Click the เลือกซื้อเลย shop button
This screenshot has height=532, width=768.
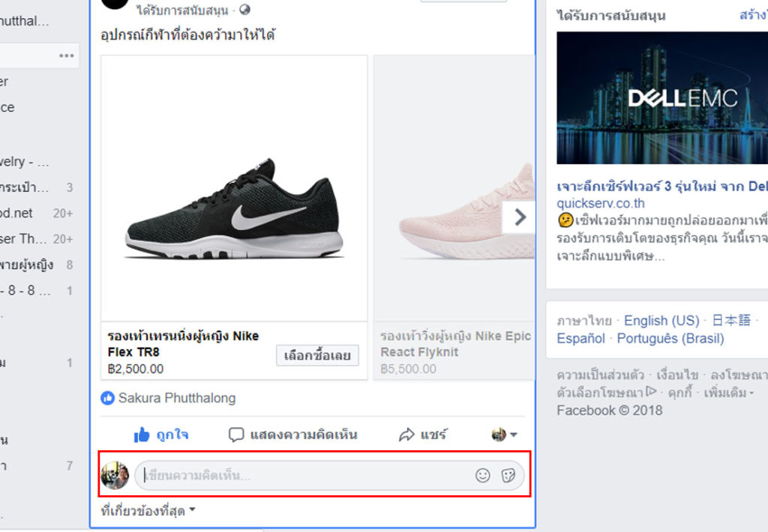(317, 356)
